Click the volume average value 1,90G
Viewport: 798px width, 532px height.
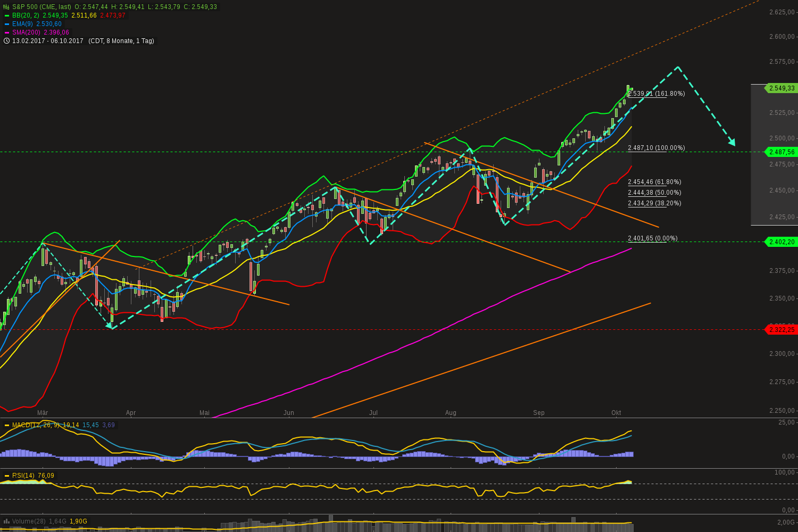(x=79, y=521)
